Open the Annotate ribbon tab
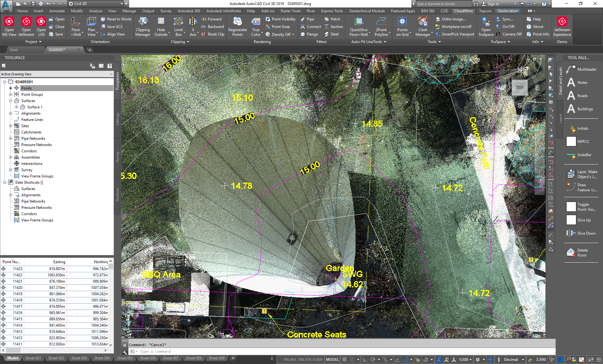This screenshot has height=364, width=603. click(x=57, y=11)
